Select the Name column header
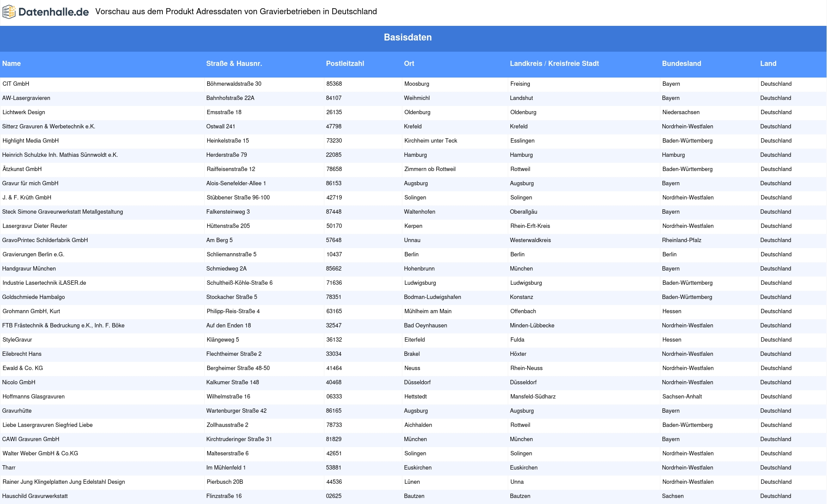 [11, 63]
